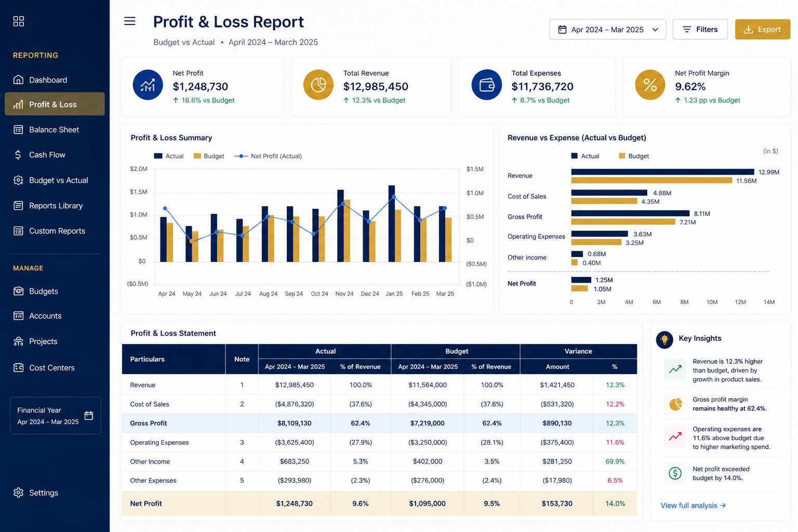Click the Net Profit total row label
This screenshot has width=798, height=532.
point(146,503)
